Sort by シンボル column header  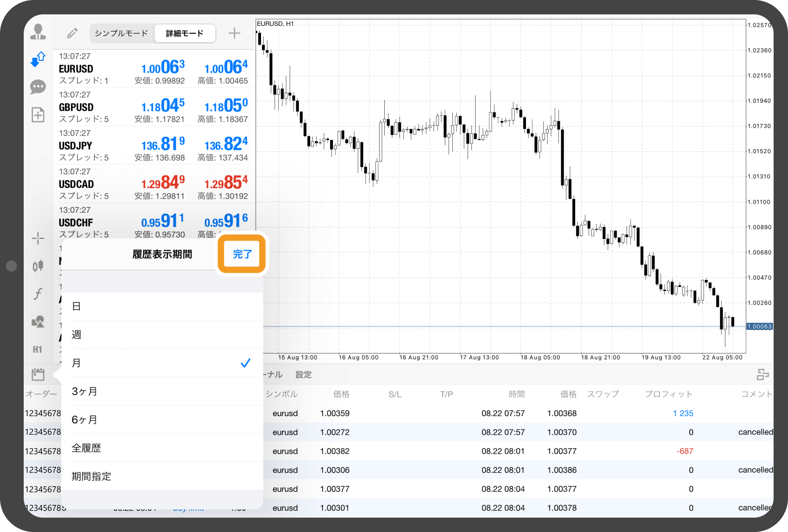tap(281, 394)
